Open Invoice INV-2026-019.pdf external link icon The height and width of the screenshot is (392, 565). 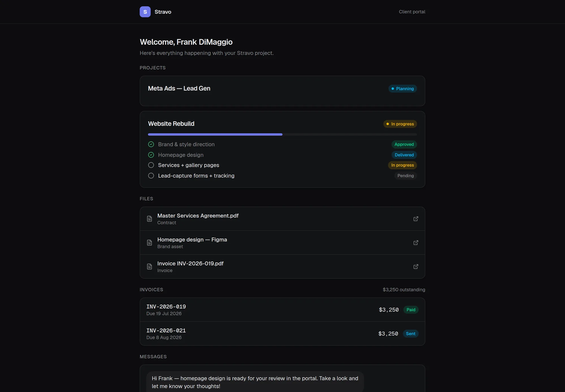[416, 267]
